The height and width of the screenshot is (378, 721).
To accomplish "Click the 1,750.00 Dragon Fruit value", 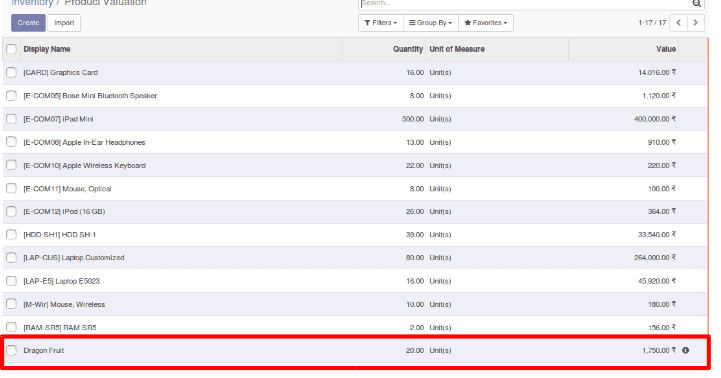I will (x=659, y=350).
